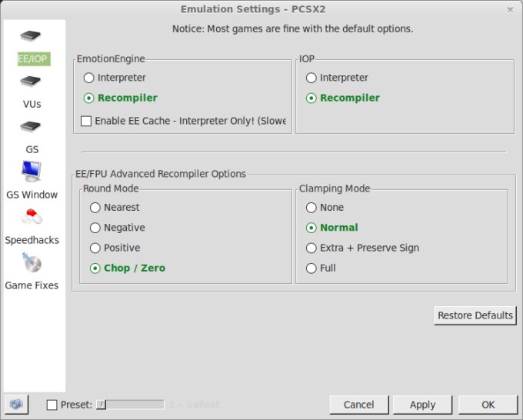Choose Positive round mode
523x420 pixels.
pos(95,248)
